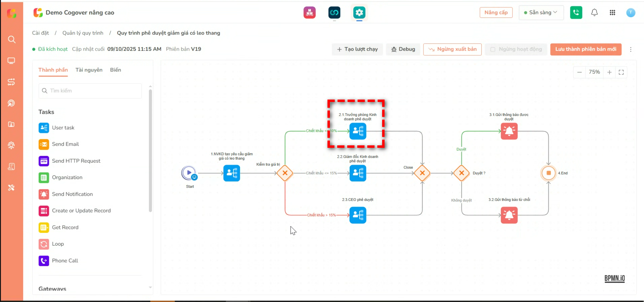Click Lưu thành phiên bản mới button
644x302 pixels.
(x=585, y=49)
